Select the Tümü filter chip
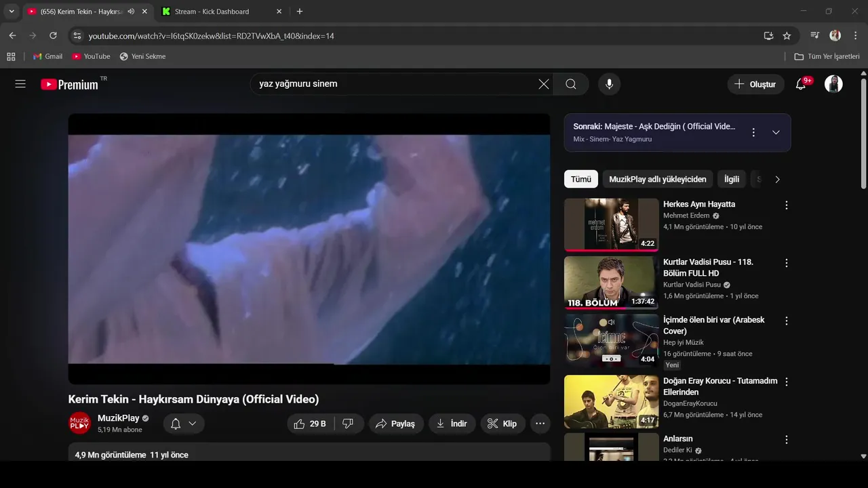 coord(581,180)
